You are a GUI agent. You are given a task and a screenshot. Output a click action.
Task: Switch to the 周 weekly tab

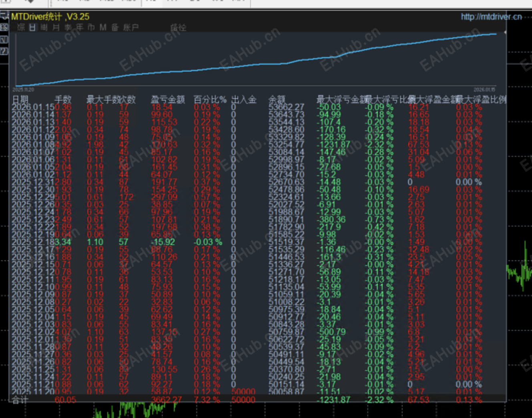tap(44, 27)
